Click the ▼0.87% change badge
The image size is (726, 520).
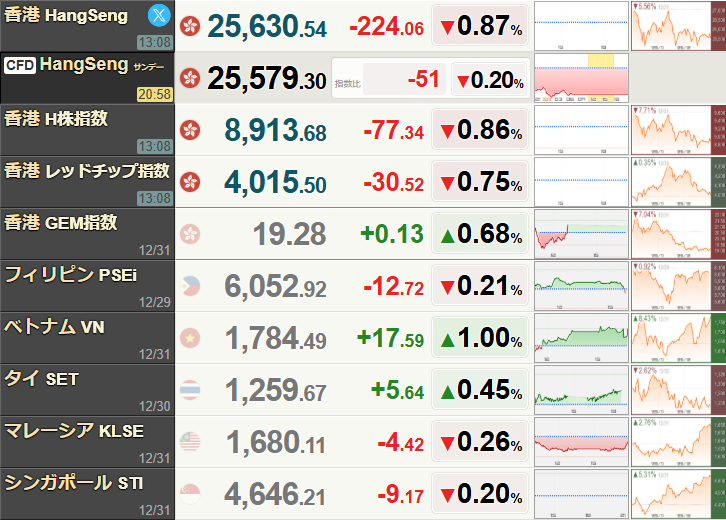coord(480,25)
